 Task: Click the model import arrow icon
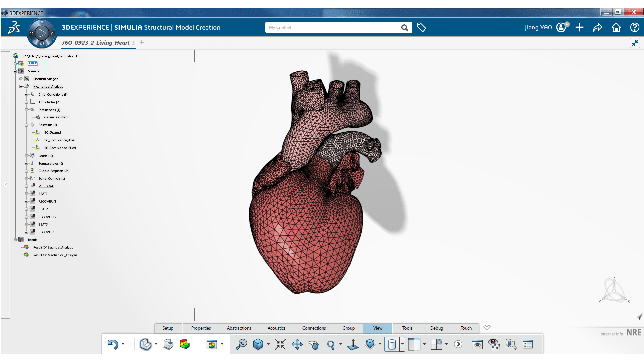[168, 344]
